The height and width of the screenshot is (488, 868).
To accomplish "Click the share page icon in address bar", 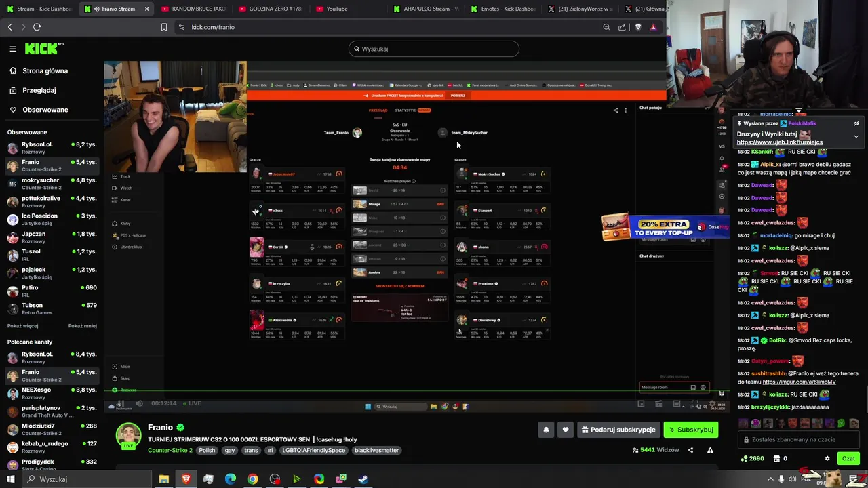I will [x=622, y=27].
